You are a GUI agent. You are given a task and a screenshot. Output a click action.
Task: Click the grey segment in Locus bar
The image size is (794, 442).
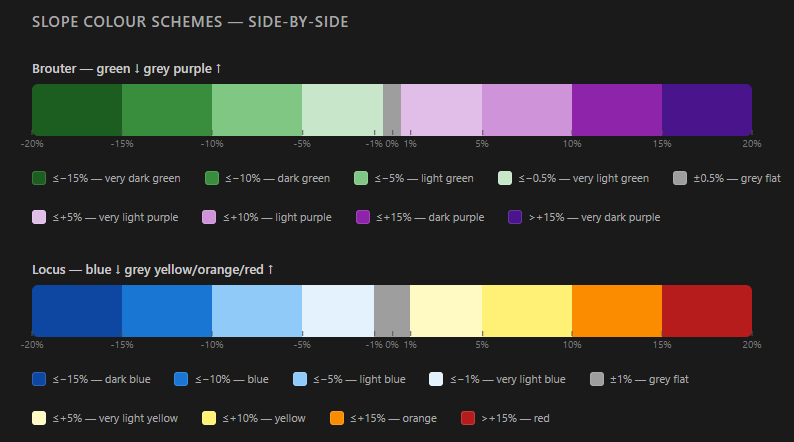pos(392,311)
